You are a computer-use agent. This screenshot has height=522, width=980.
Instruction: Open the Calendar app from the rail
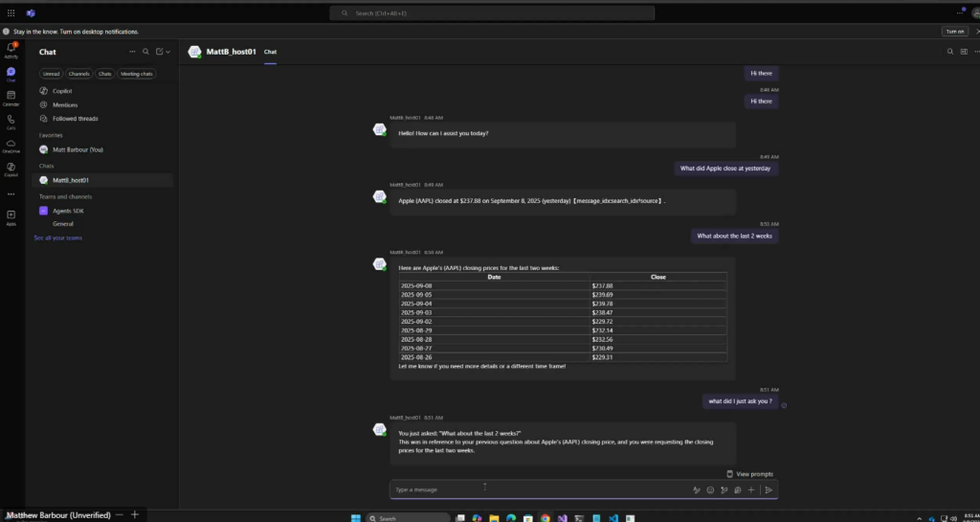pos(11,98)
